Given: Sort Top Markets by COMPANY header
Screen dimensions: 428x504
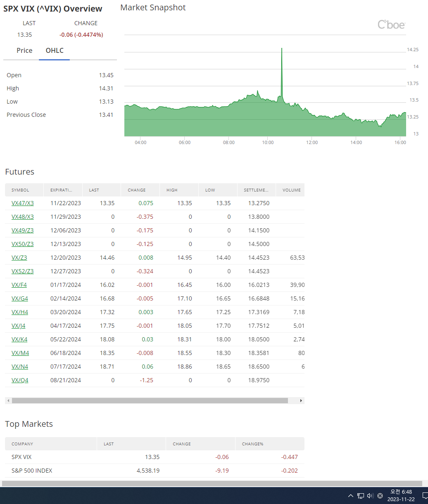Looking at the screenshot, I should click(51, 444).
